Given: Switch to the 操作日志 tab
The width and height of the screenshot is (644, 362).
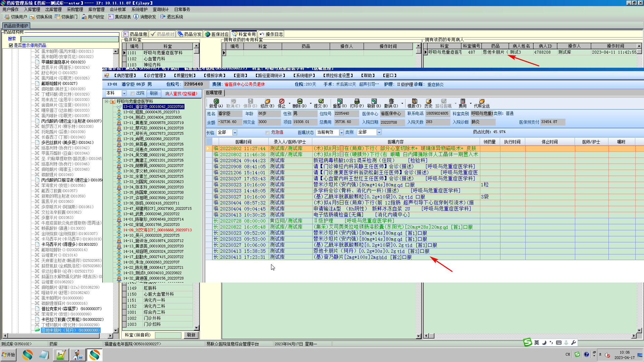Looking at the screenshot, I should (x=271, y=34).
